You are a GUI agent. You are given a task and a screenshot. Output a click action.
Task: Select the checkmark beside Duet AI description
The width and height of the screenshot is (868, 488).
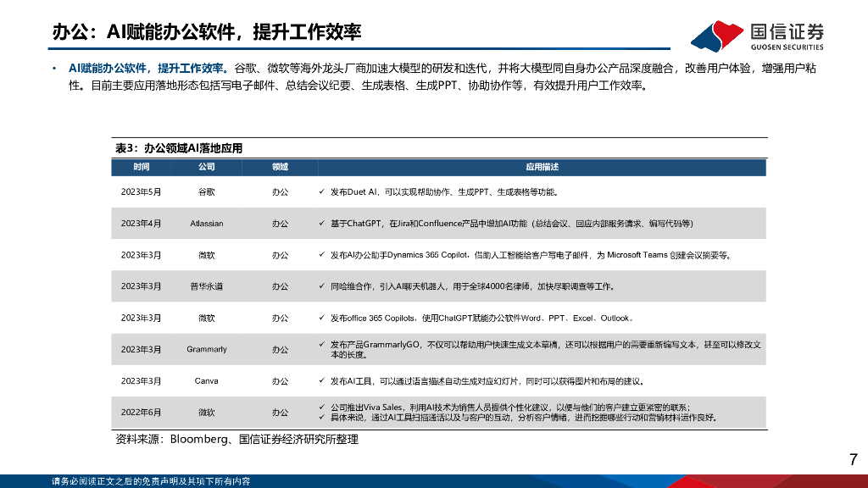(x=320, y=191)
